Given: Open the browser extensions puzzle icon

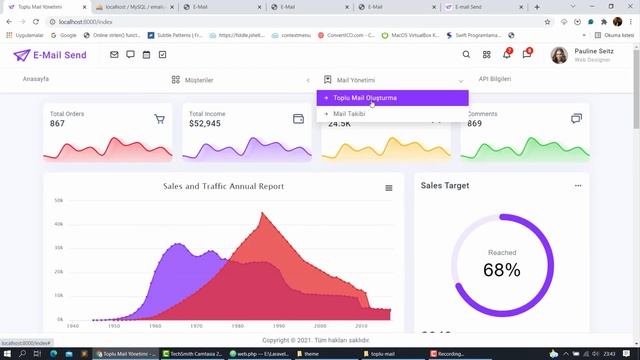Looking at the screenshot, I should [x=604, y=22].
